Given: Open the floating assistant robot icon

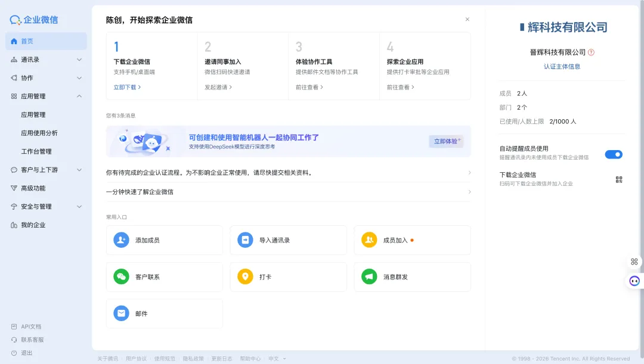Looking at the screenshot, I should tap(634, 281).
